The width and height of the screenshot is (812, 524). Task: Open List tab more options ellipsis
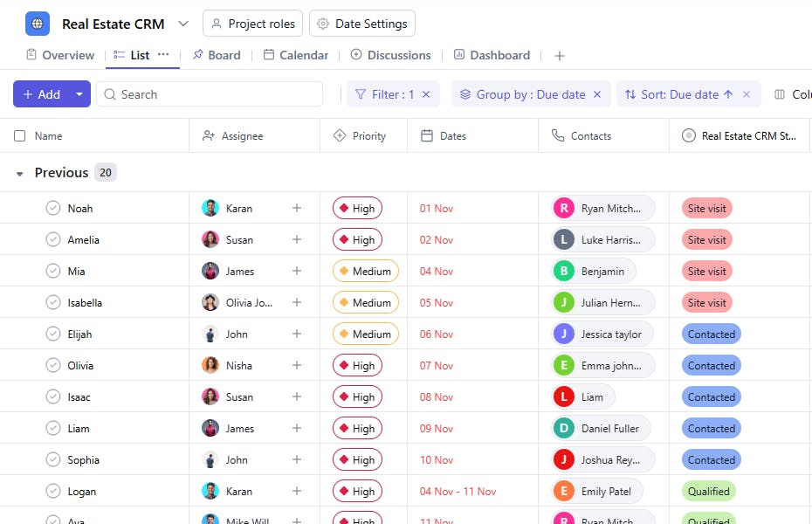[163, 54]
